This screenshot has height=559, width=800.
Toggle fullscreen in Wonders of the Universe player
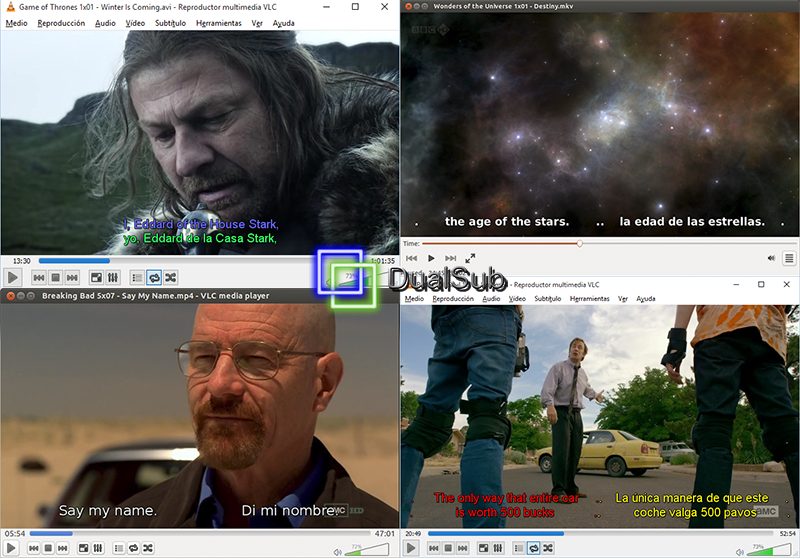click(470, 258)
